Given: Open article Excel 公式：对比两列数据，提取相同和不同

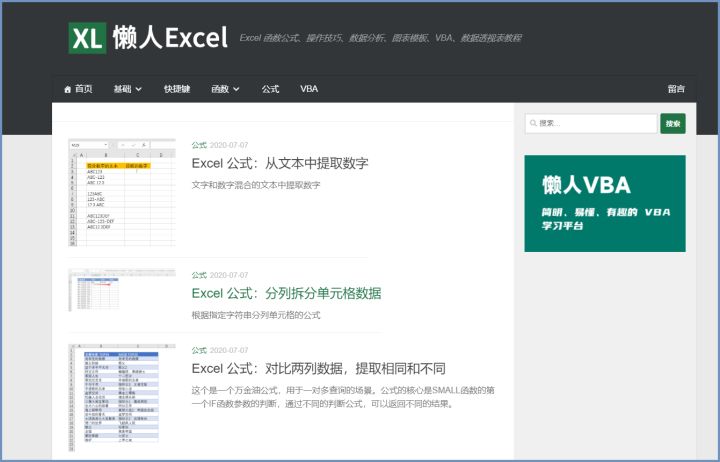Looking at the screenshot, I should pyautogui.click(x=318, y=368).
